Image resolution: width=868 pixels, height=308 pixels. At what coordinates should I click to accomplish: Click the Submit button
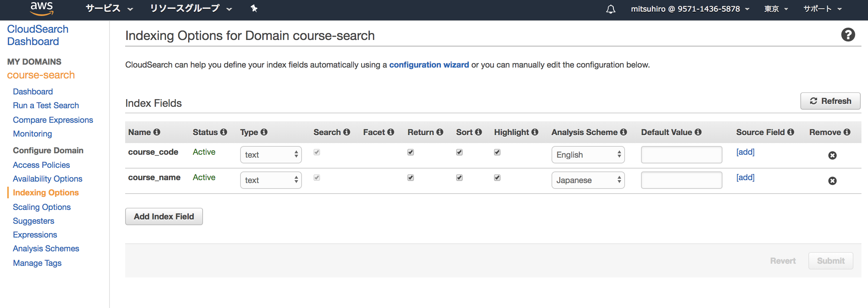[831, 261]
